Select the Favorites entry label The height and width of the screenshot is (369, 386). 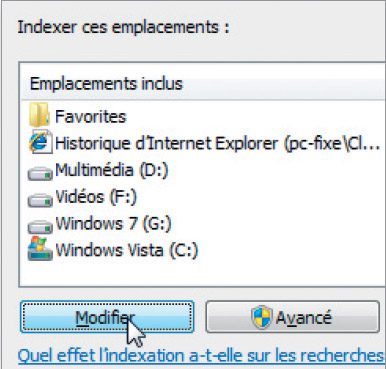91,117
